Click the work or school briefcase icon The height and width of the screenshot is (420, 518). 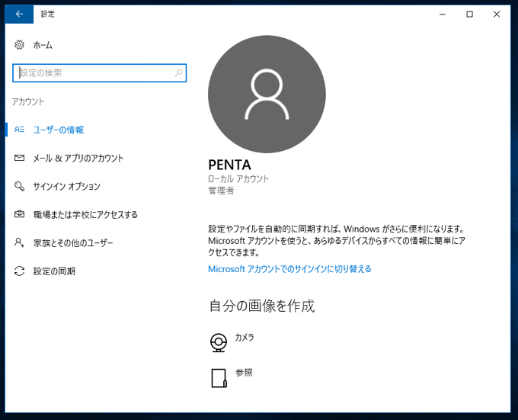[20, 214]
